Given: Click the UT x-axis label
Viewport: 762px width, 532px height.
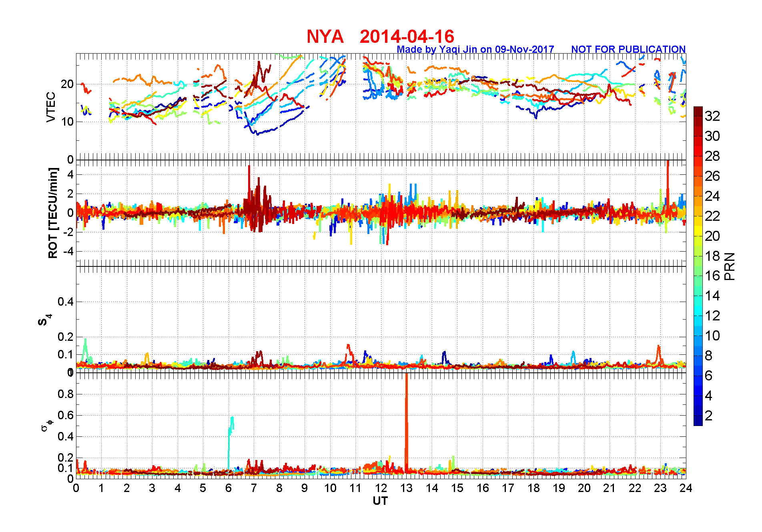Looking at the screenshot, I should (x=380, y=501).
